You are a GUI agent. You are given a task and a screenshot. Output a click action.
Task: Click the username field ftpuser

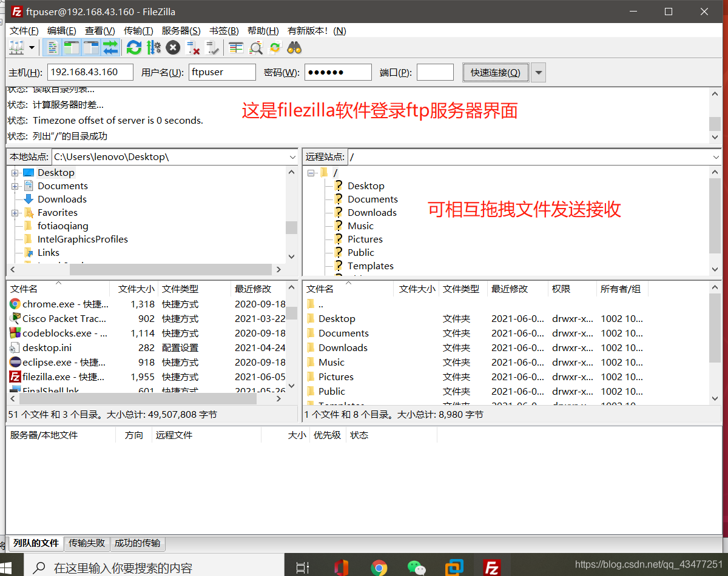point(222,72)
